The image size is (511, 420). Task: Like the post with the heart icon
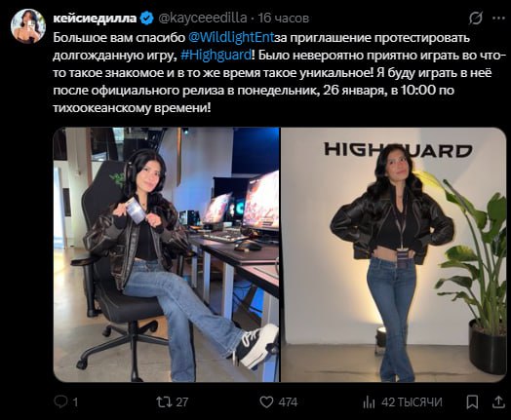click(266, 402)
